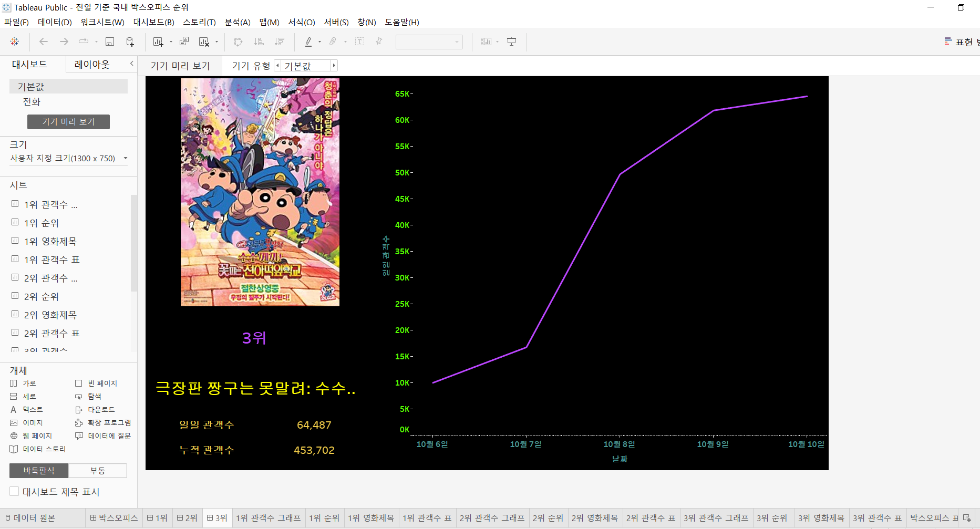
Task: Click the new sheet icon after the last bottom tab
Action: pyautogui.click(x=967, y=518)
